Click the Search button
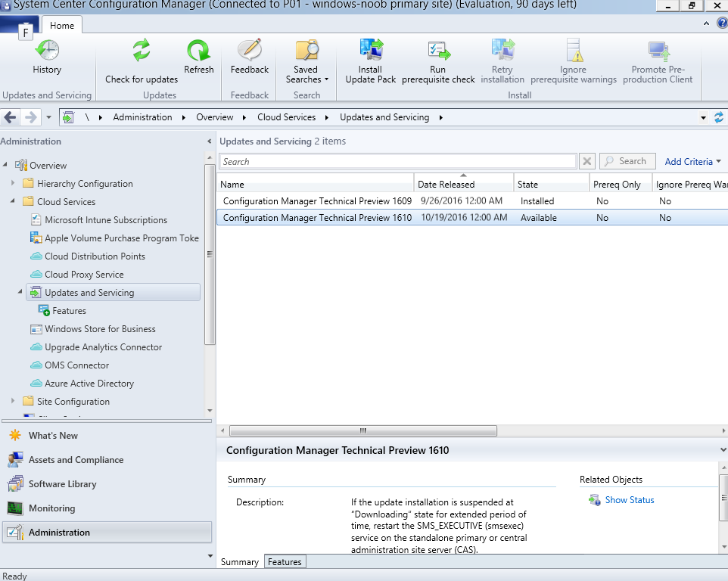The width and height of the screenshot is (728, 581). [627, 161]
